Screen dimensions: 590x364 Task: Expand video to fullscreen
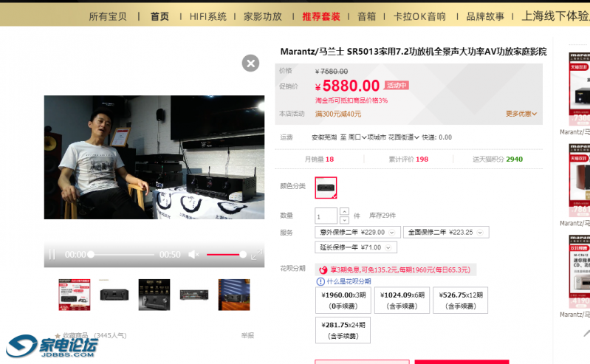(x=256, y=255)
